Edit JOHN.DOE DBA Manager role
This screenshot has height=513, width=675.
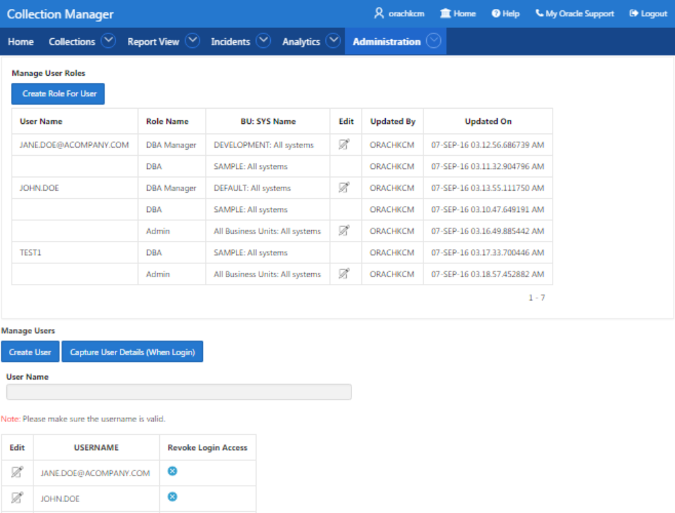click(x=344, y=187)
